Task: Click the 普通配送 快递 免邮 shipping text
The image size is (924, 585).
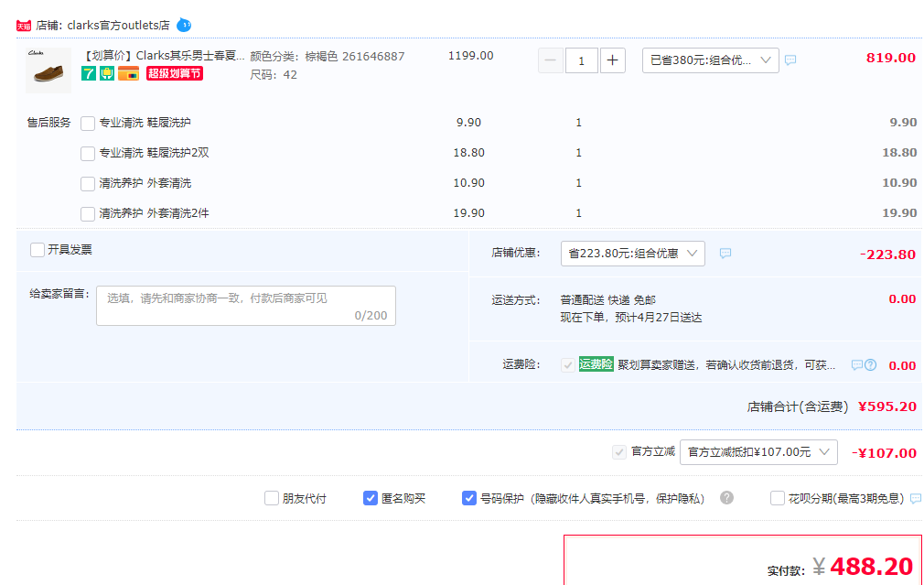Action: coord(607,300)
